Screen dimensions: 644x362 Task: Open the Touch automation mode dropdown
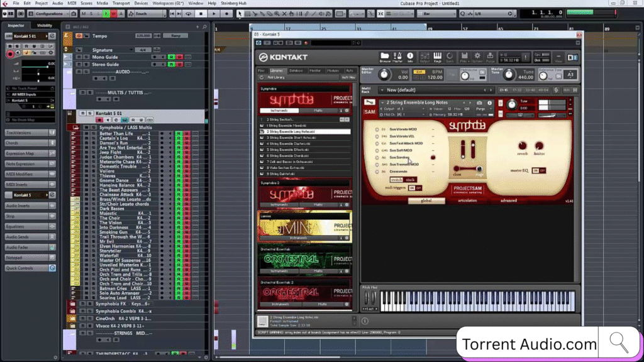pos(148,13)
